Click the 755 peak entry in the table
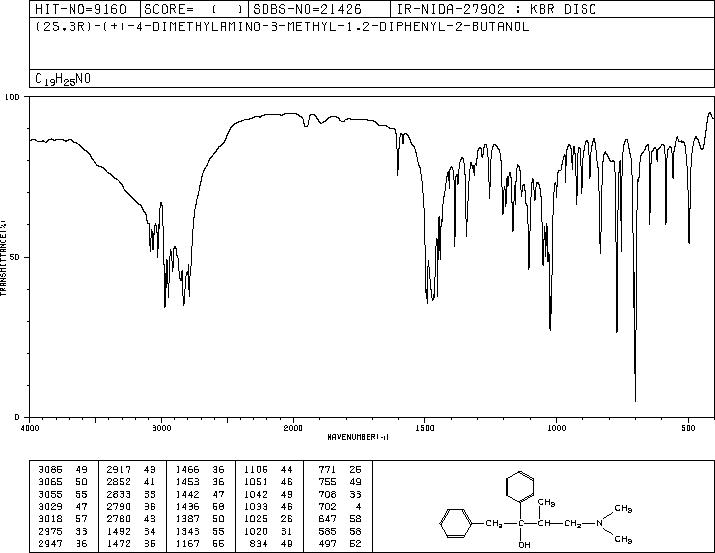The height and width of the screenshot is (553, 715). tap(340, 482)
